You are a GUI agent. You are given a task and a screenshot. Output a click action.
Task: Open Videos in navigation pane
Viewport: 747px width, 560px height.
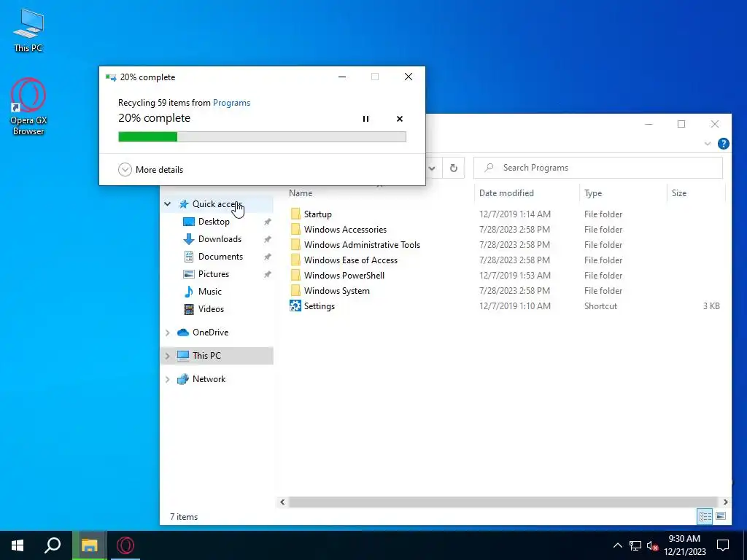point(211,309)
